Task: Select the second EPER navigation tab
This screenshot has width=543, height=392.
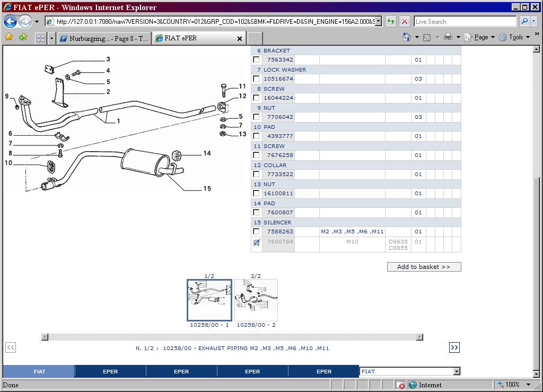Action: point(181,371)
